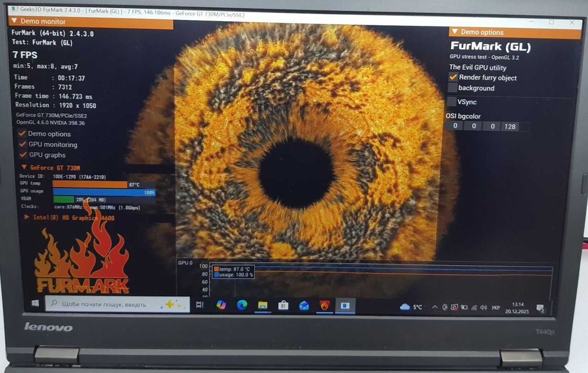Image resolution: width=588 pixels, height=373 pixels.
Task: Open the Windows Start menu
Action: 35,303
